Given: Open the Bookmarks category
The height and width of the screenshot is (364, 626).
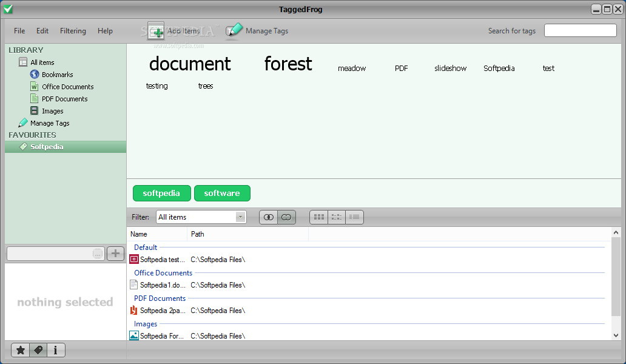Looking at the screenshot, I should point(57,75).
